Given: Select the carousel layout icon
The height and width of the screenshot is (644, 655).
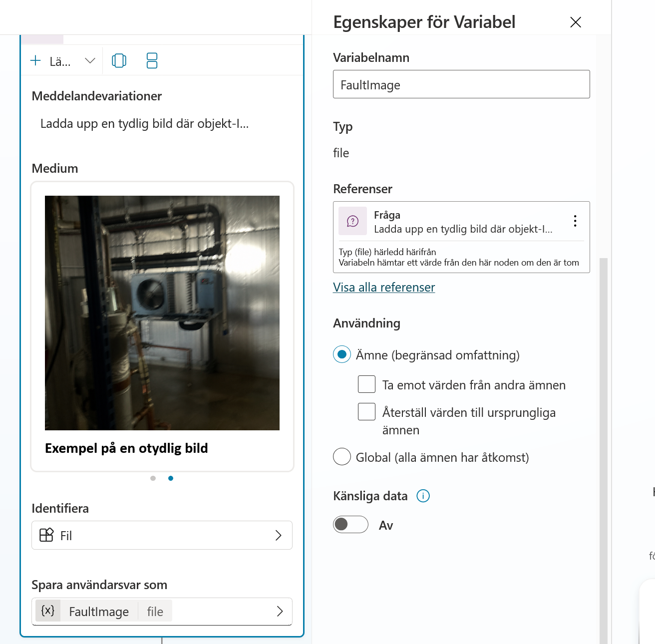Looking at the screenshot, I should [x=119, y=61].
